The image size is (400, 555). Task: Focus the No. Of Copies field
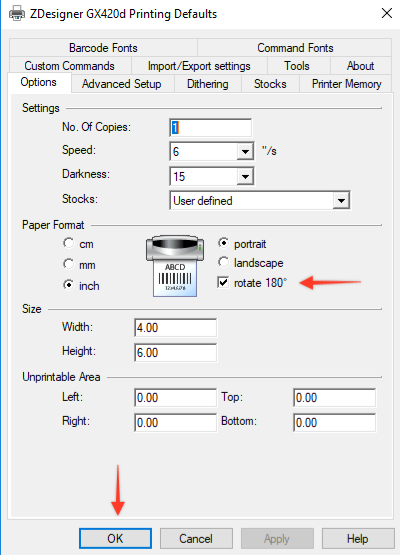pyautogui.click(x=211, y=127)
